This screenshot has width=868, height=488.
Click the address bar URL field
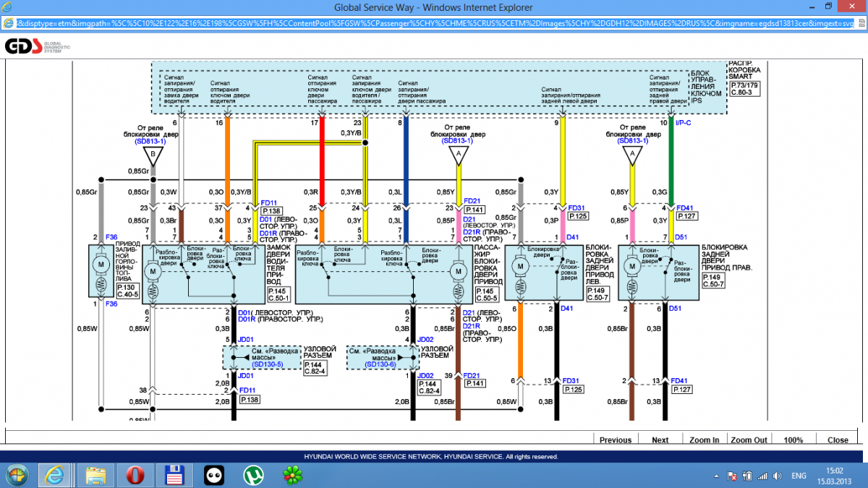click(x=434, y=23)
